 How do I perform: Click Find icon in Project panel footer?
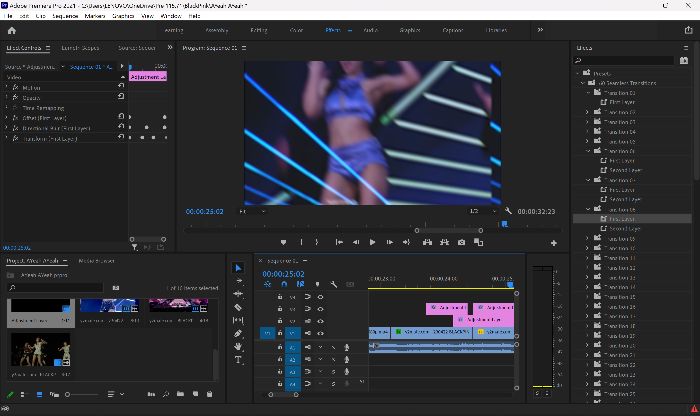pos(166,394)
